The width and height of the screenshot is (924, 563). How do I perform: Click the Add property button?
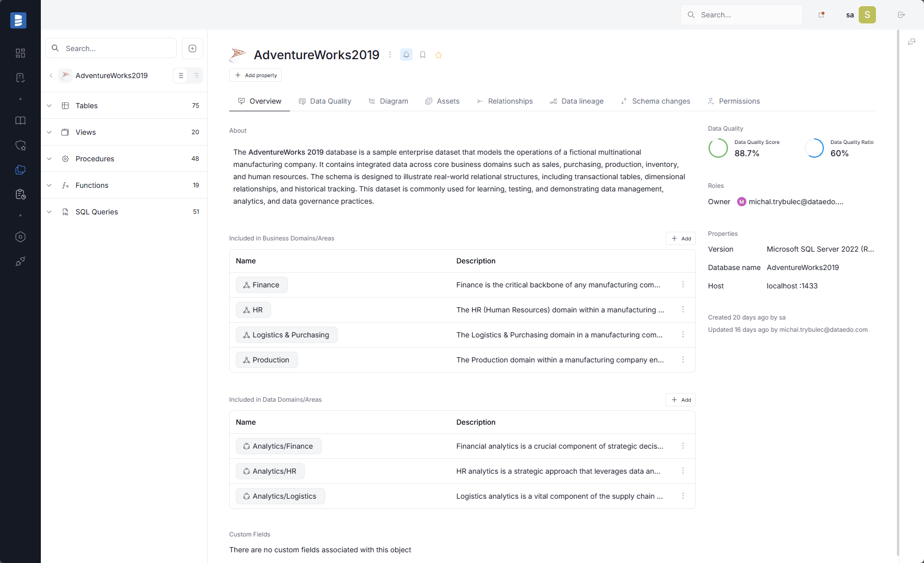pos(255,75)
